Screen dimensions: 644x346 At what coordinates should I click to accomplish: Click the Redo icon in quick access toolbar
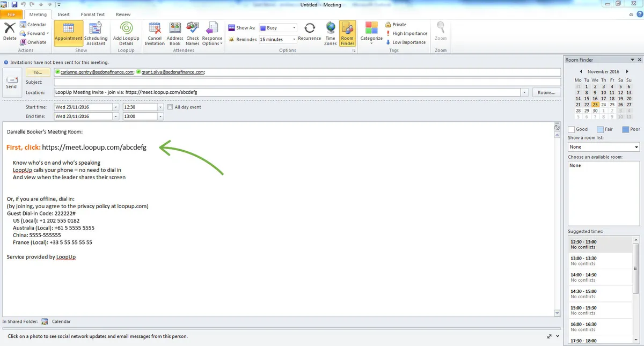pyautogui.click(x=31, y=4)
